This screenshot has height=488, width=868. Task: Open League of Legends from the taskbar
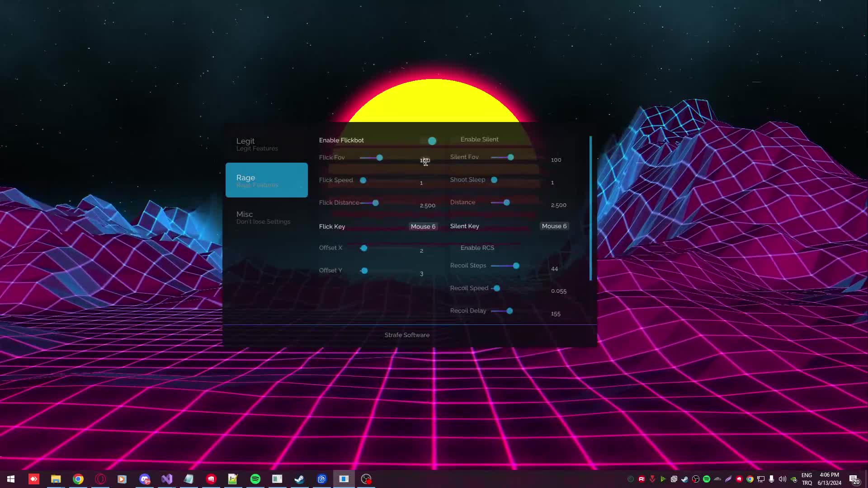tap(211, 479)
